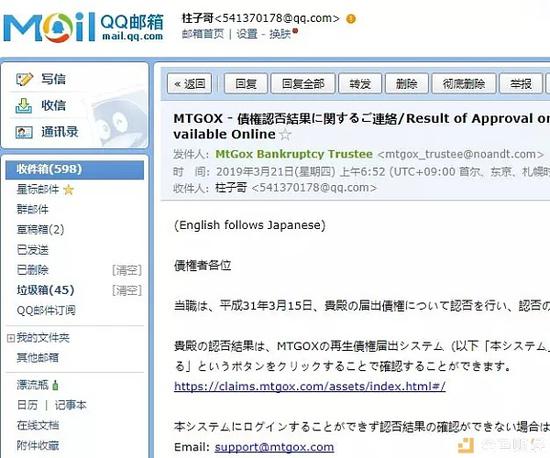This screenshot has width=550, height=458.
Task: Click the compose mail (写信) pencil icon
Action: pyautogui.click(x=24, y=79)
